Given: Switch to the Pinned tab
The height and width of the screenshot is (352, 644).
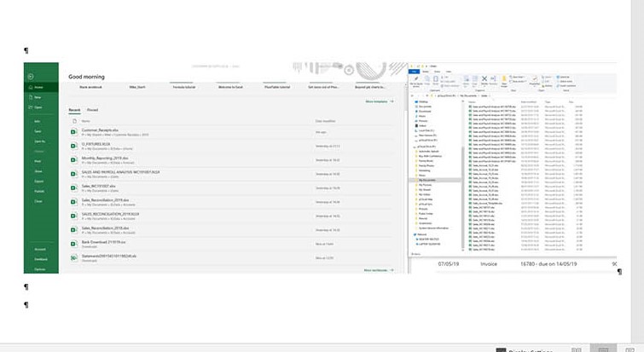Looking at the screenshot, I should coord(92,110).
